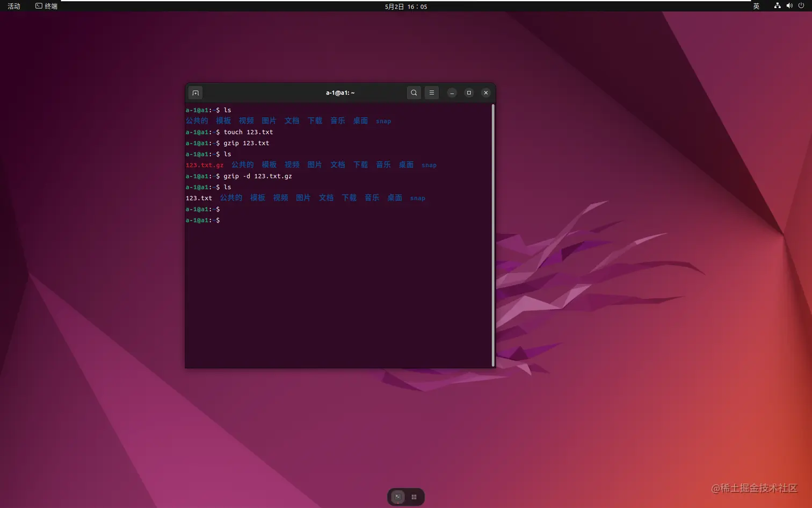Activate the search icon in terminal header

(x=414, y=92)
